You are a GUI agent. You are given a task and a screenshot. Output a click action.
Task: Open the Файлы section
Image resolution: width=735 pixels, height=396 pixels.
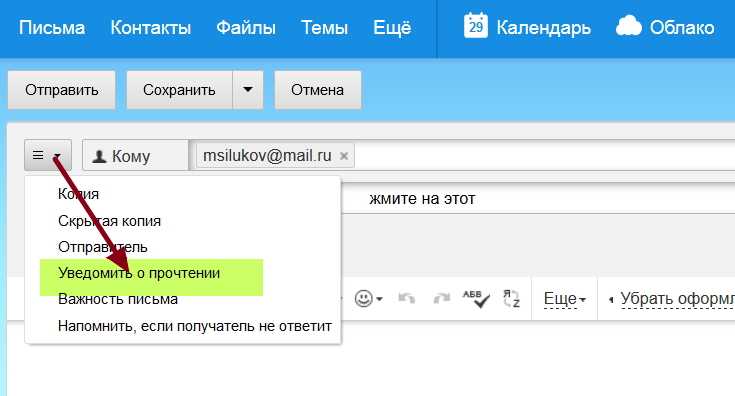246,28
